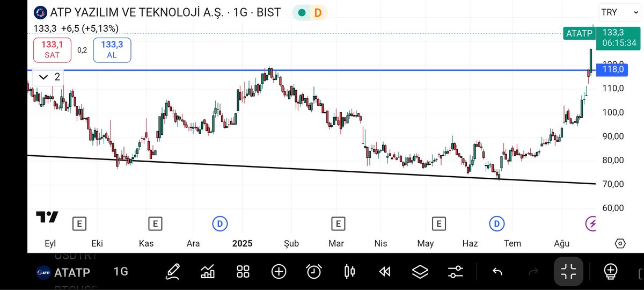The image size is (644, 290).
Task: Click the price change +6,5 (+5,13%) text
Action: tap(90, 28)
